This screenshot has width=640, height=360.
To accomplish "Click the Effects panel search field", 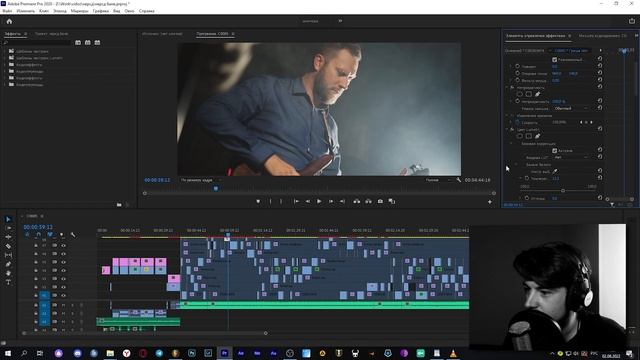I will pos(38,42).
